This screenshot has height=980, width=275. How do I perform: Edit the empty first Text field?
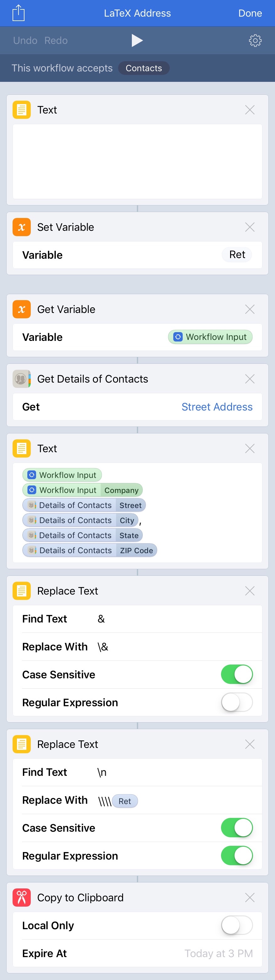coord(137,162)
